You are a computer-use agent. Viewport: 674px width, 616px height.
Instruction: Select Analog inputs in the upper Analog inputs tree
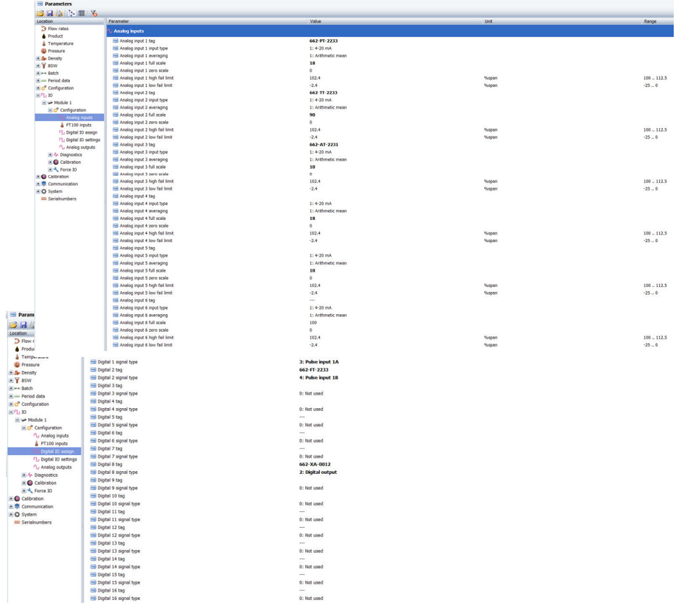click(79, 118)
